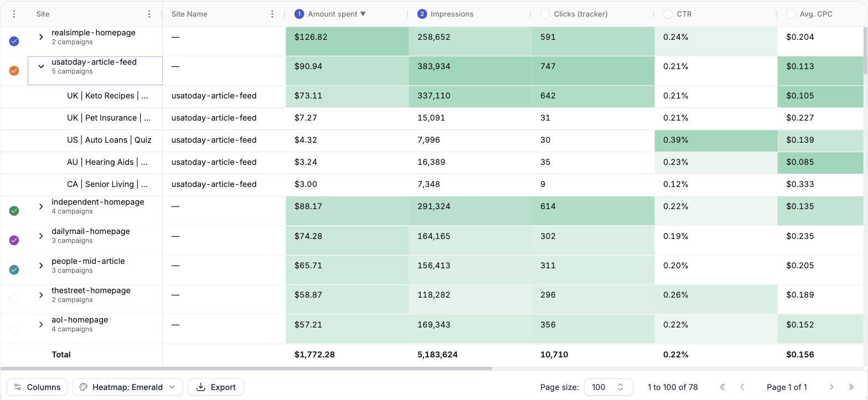Select the thestreet-homepage row checkbox

[14, 299]
